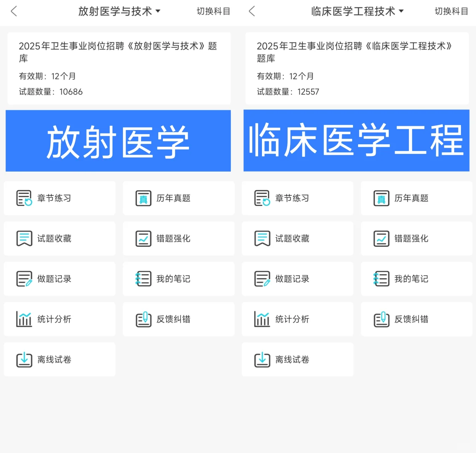Select the 《临床医学工程技术》题库 title text
Viewport: 476px width, 453px height.
pyautogui.click(x=355, y=52)
